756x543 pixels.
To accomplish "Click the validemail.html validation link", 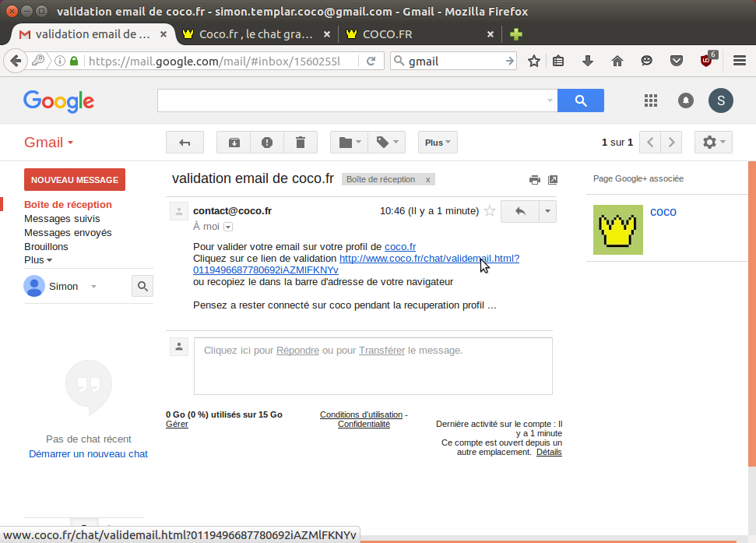I will tap(429, 259).
